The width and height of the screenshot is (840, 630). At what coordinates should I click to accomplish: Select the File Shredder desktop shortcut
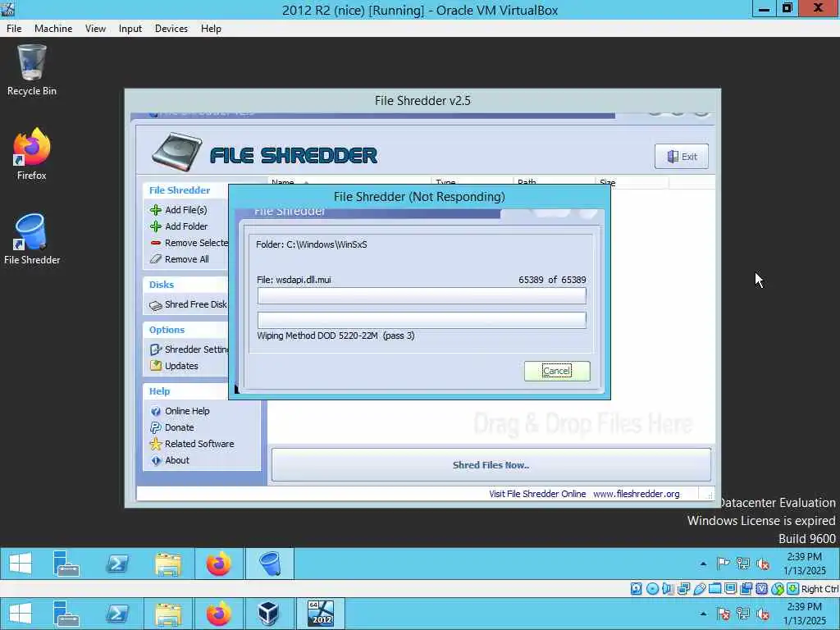click(32, 239)
